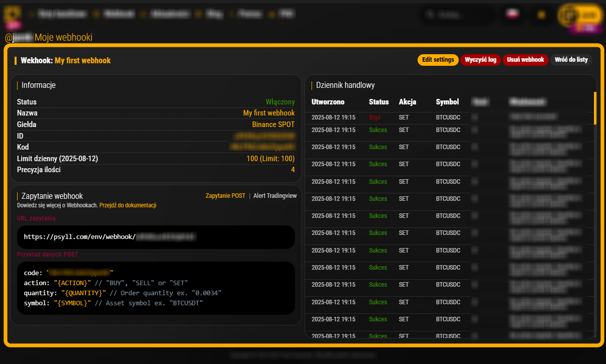
Task: Click the URL zapytania label
Action: pyautogui.click(x=36, y=218)
